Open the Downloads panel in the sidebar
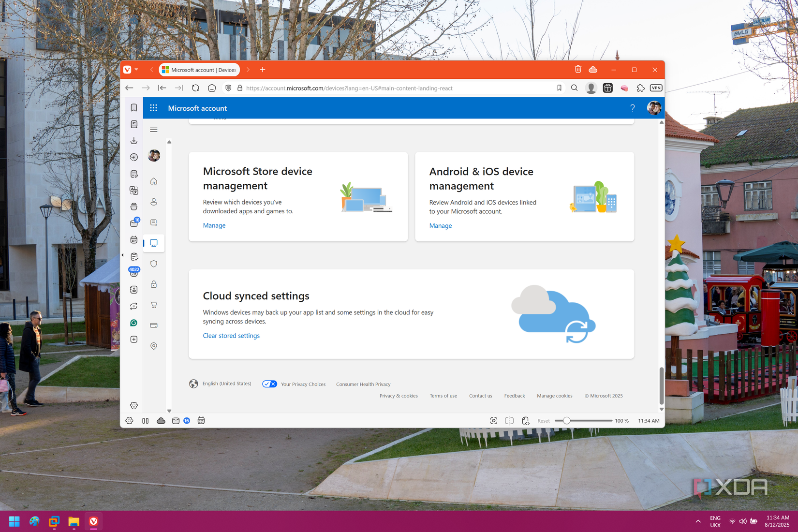The width and height of the screenshot is (798, 532). pos(134,140)
